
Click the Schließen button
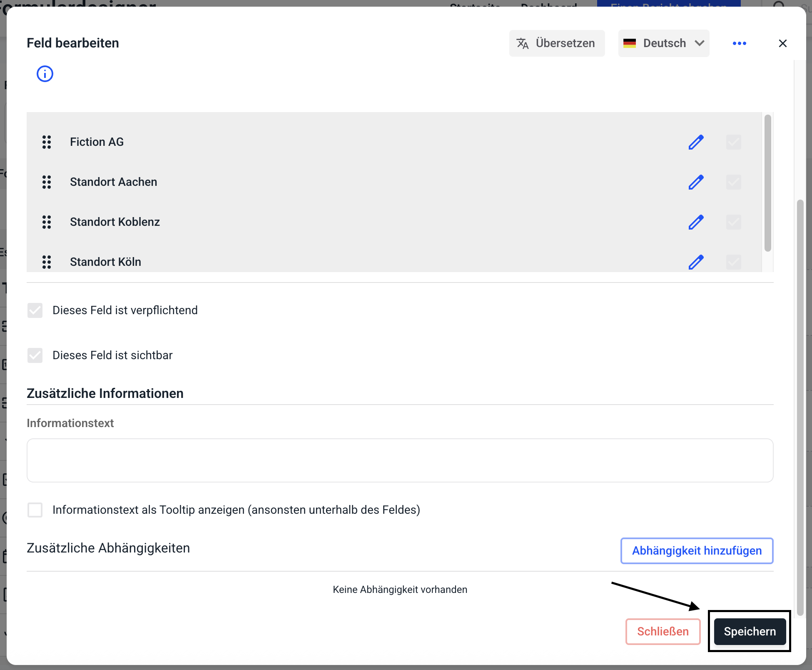(663, 632)
